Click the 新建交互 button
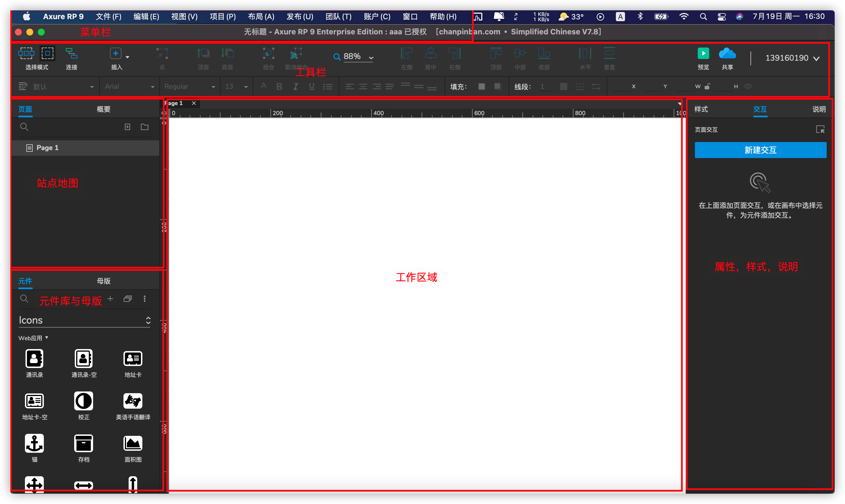Screen dimensions: 845x504 pyautogui.click(x=760, y=150)
